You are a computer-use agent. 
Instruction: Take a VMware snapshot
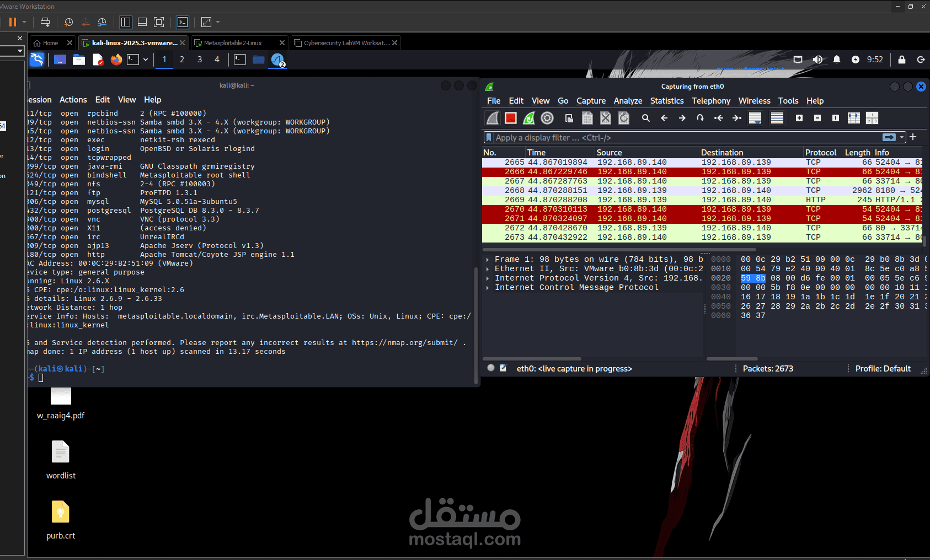(68, 22)
